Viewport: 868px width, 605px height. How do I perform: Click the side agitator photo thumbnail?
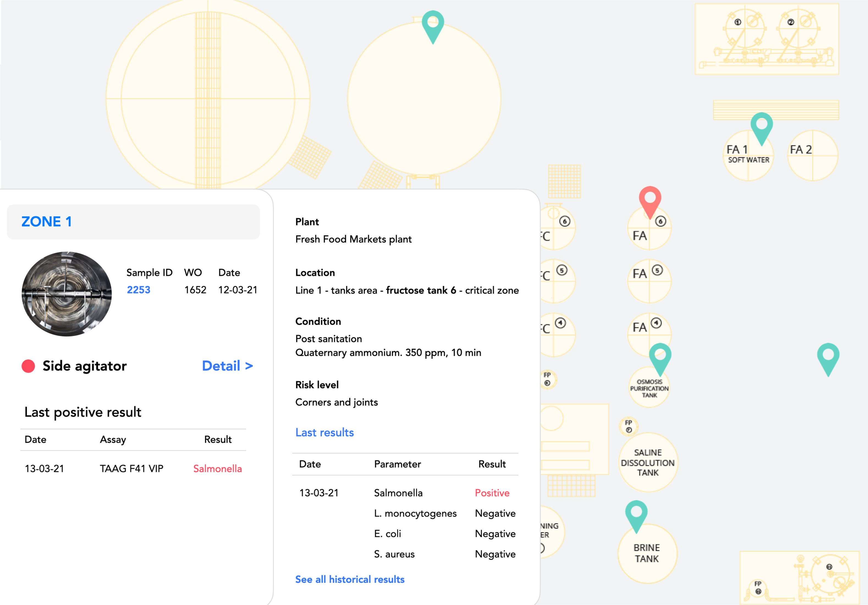[67, 294]
